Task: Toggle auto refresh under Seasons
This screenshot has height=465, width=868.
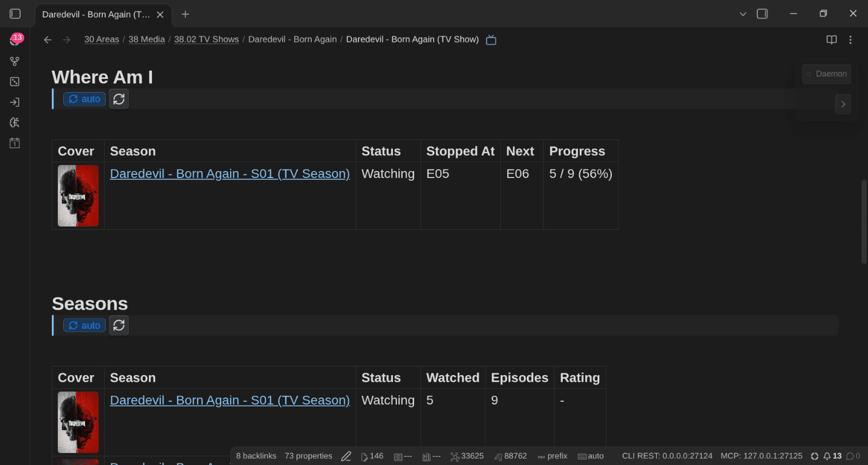Action: click(84, 326)
